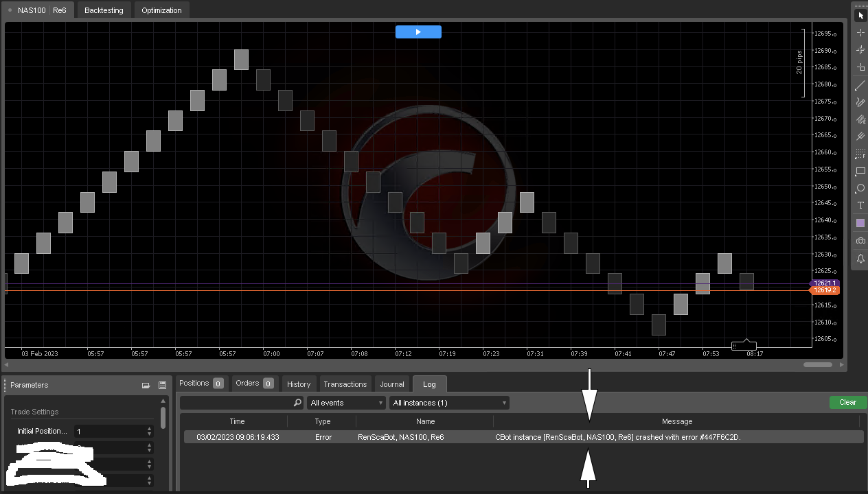Click the RenScaBot, NAS100, Re6 name cell

point(401,437)
